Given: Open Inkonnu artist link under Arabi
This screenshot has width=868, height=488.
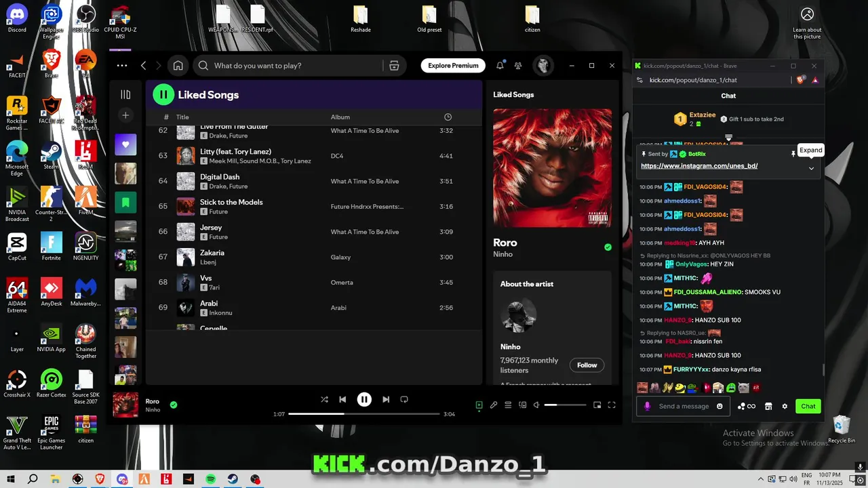Looking at the screenshot, I should coord(221,313).
